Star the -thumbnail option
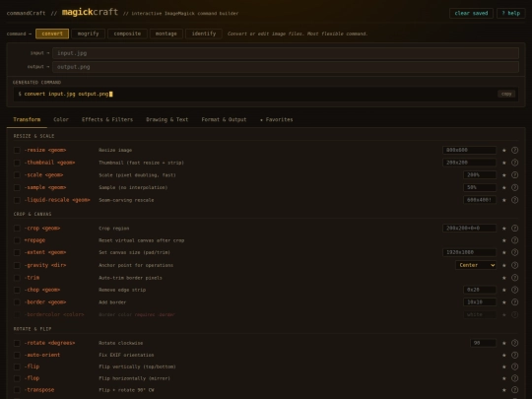Viewport: 532px width, 399px height. pos(504,163)
